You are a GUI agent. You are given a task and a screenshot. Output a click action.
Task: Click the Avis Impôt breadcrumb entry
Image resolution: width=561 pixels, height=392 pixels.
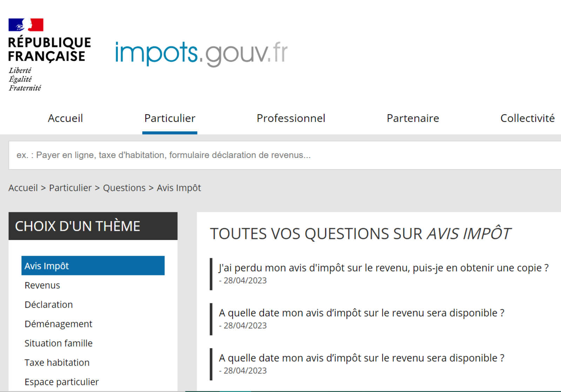tap(178, 188)
